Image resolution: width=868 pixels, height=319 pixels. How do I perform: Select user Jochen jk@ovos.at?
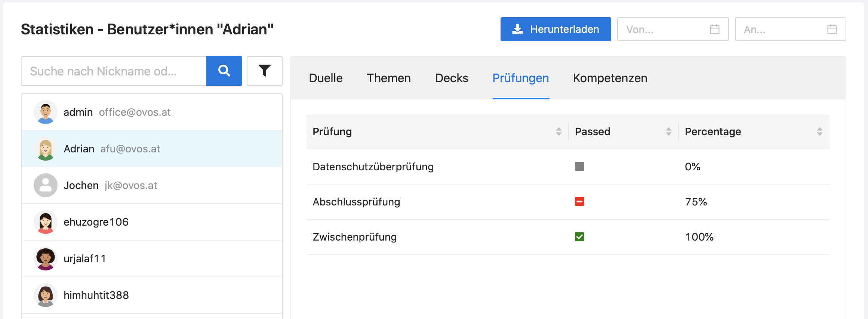(x=152, y=185)
